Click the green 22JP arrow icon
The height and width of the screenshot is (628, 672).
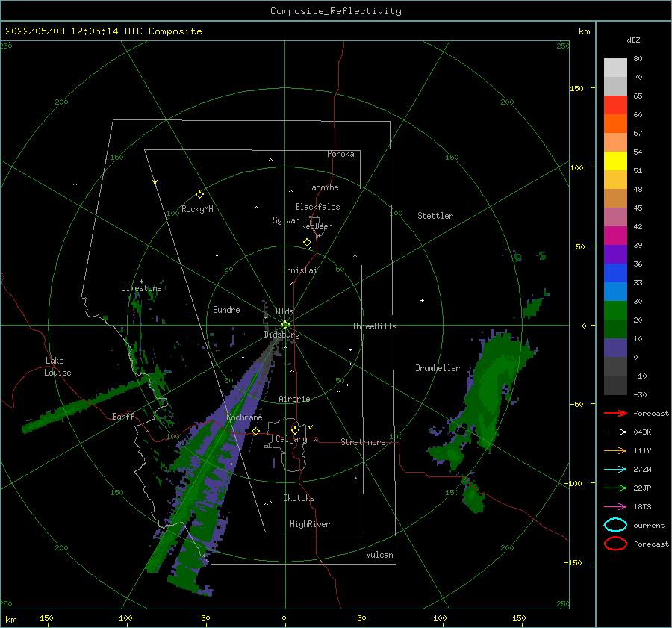coord(615,488)
